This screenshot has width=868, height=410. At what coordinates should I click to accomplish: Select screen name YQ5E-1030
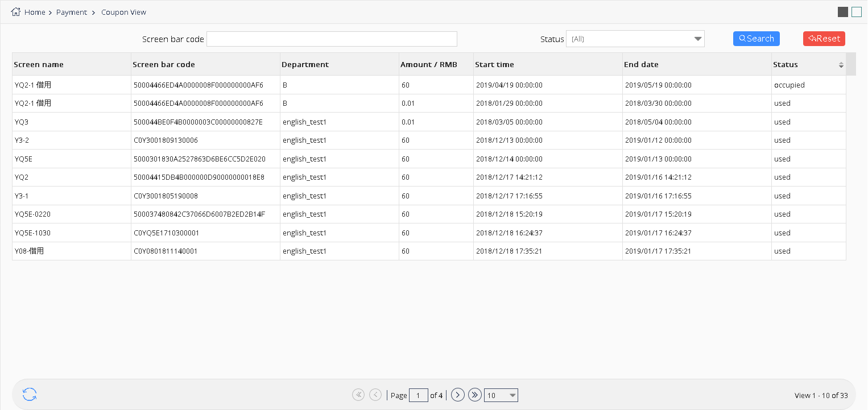coord(33,233)
